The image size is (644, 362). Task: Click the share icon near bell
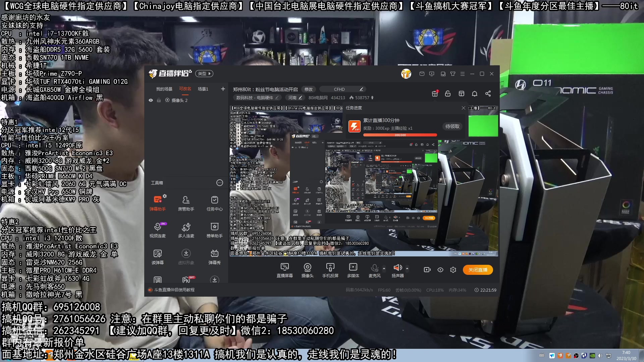point(488,94)
